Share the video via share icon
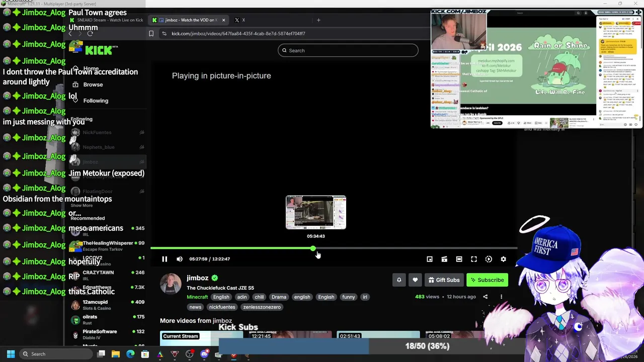 point(486,297)
